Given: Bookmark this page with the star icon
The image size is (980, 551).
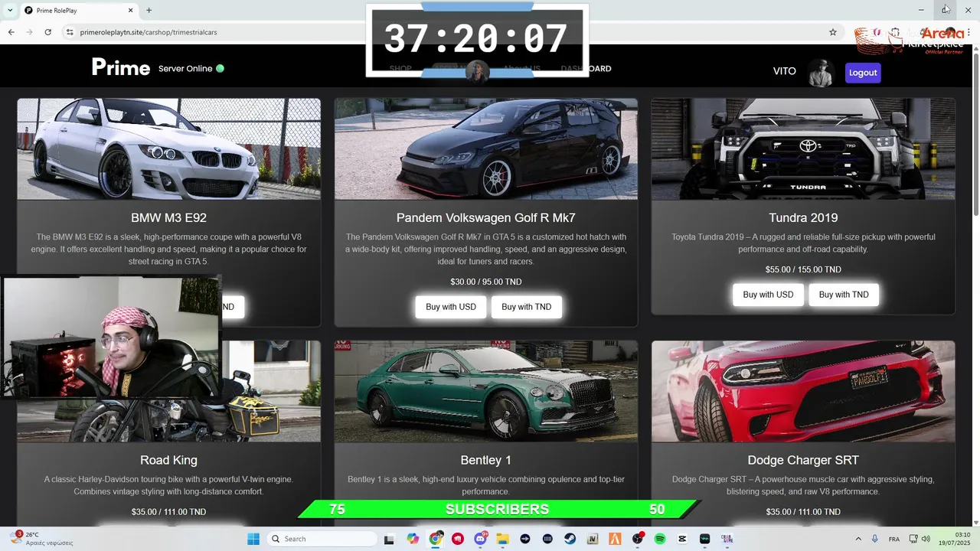Looking at the screenshot, I should pyautogui.click(x=833, y=32).
